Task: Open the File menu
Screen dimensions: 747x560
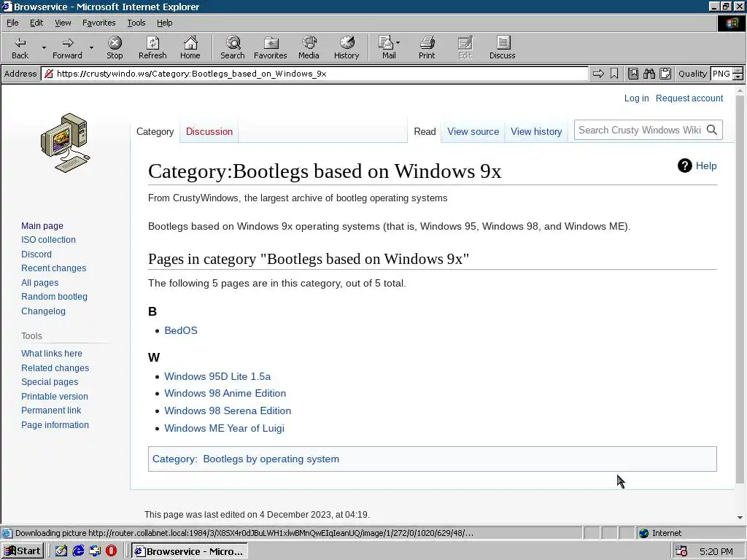Action: tap(12, 23)
